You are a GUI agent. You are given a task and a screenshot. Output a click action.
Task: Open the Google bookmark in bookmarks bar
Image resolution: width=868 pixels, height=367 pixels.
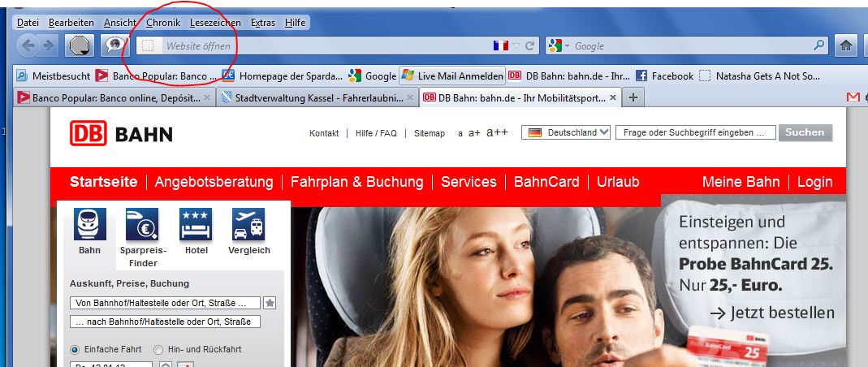click(372, 76)
